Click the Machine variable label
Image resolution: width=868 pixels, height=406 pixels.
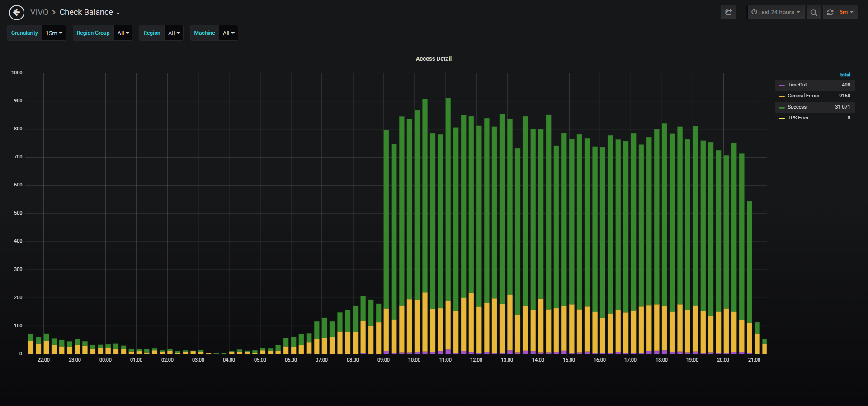click(204, 33)
